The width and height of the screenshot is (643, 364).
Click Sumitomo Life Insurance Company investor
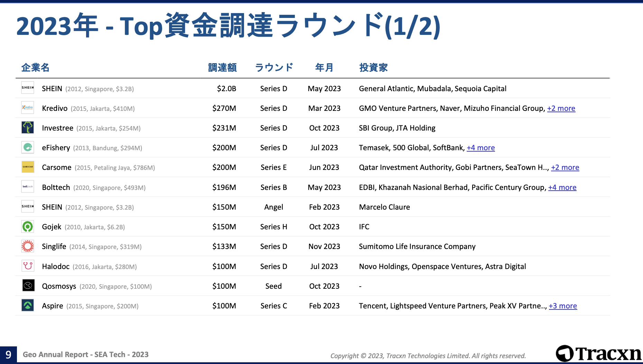[x=417, y=247]
